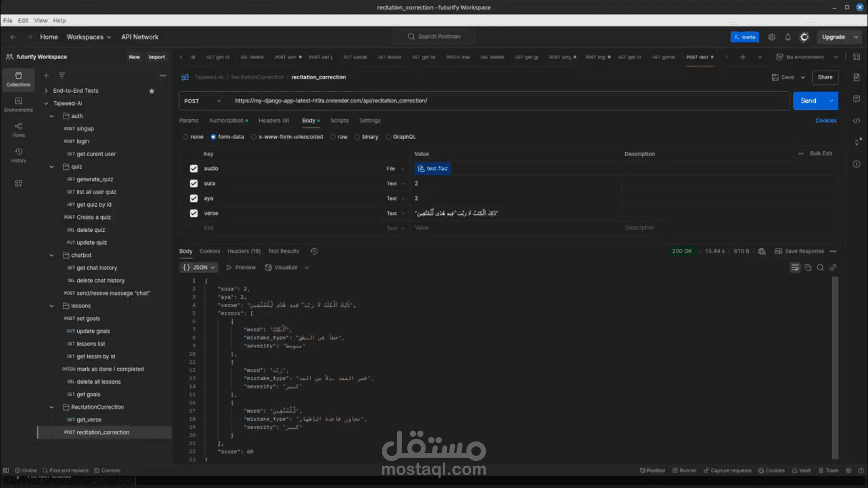The image size is (868, 488).
Task: Open the No environment selector
Action: click(807, 57)
